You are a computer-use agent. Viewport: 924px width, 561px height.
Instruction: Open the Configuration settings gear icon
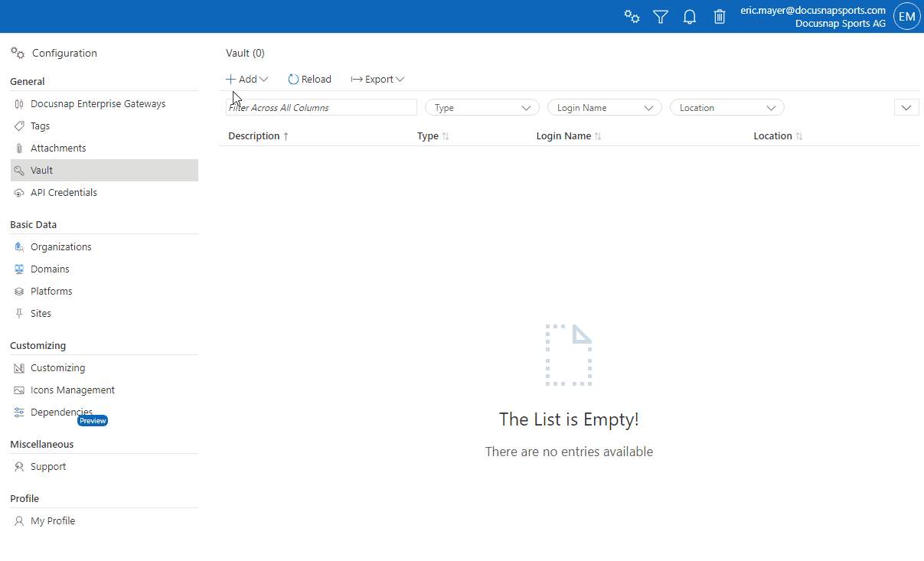coord(18,53)
